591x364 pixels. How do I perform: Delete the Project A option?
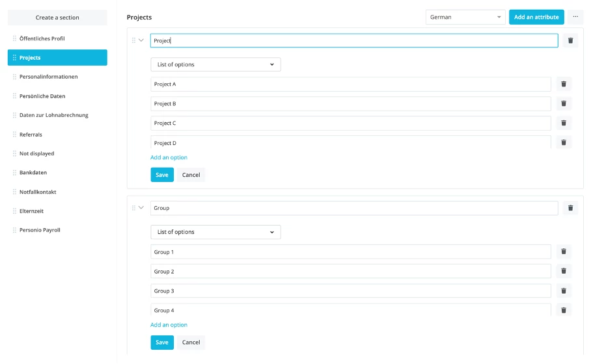[x=564, y=84]
